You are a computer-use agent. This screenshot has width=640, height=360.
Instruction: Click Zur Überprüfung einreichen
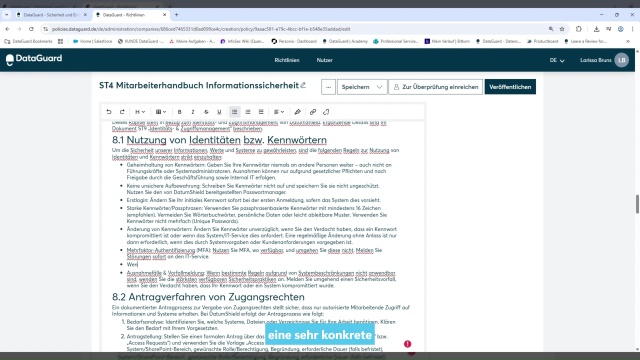[436, 87]
